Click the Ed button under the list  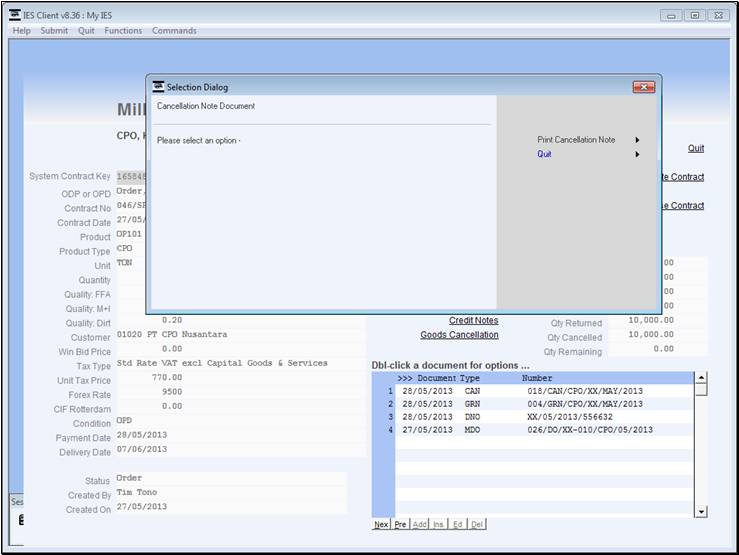pos(458,524)
